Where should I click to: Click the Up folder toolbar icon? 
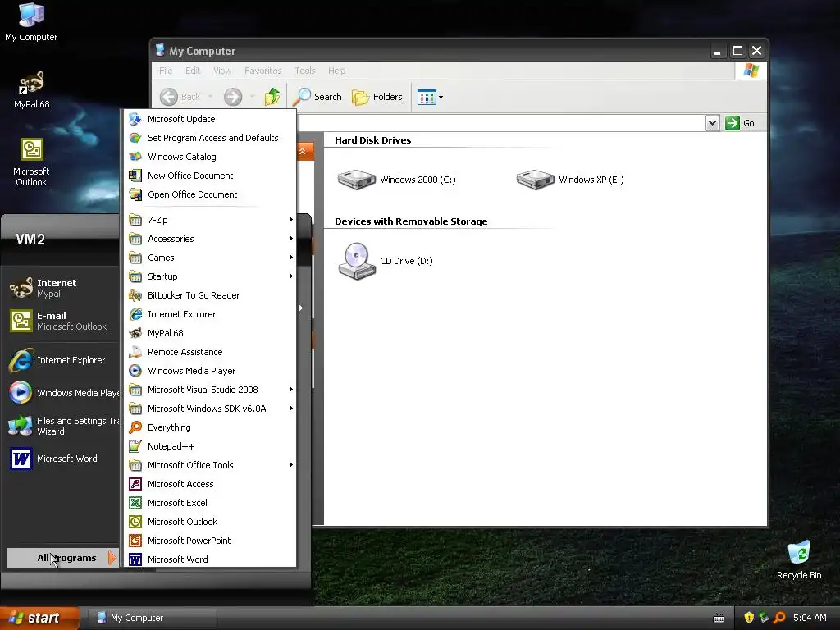pos(272,97)
